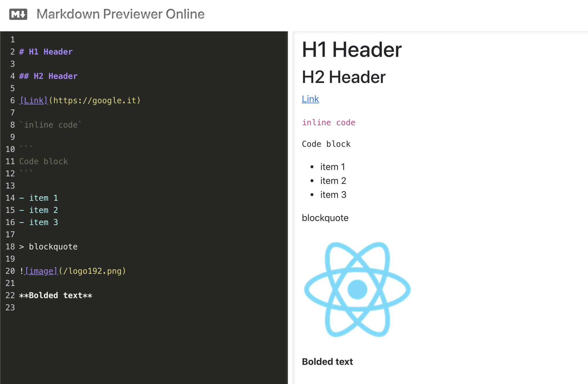Click 'blockquote' text in preview
This screenshot has height=384, width=588.
click(325, 218)
